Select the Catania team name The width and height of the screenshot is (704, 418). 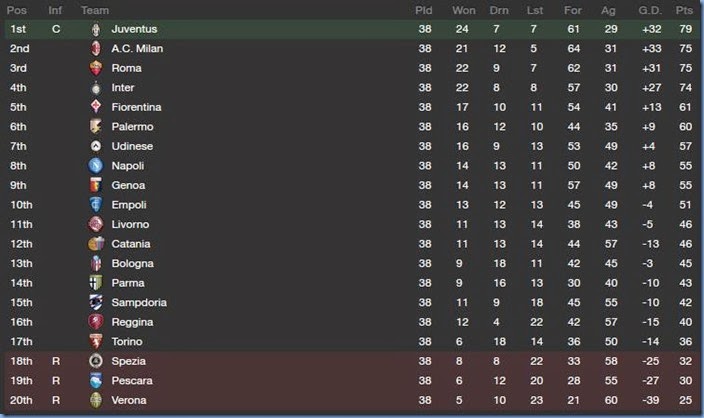point(131,244)
